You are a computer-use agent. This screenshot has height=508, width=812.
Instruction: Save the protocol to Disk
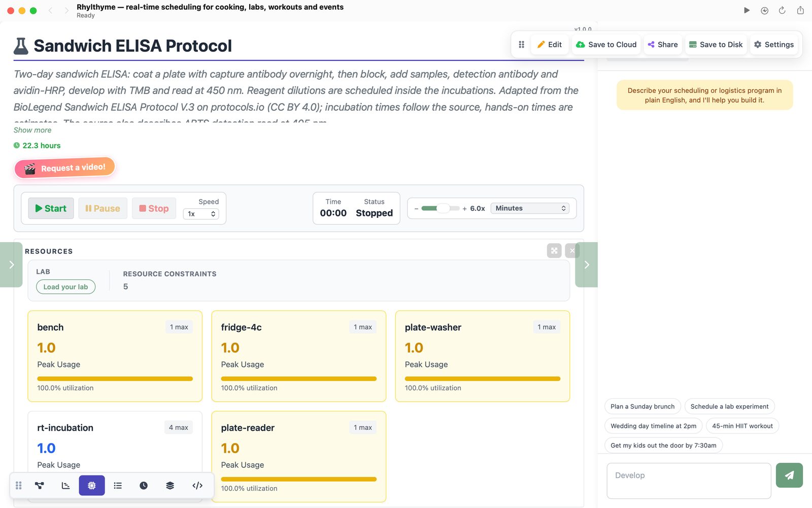[x=716, y=45]
